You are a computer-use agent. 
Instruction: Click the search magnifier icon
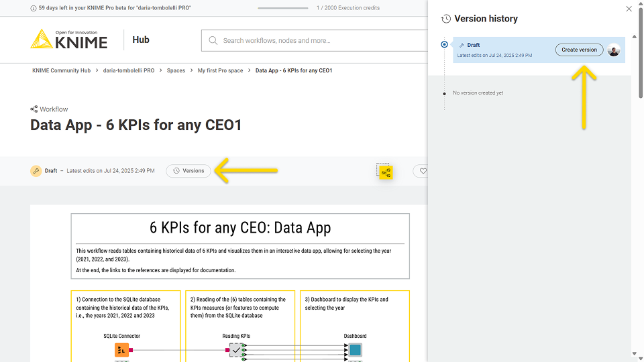pyautogui.click(x=213, y=40)
